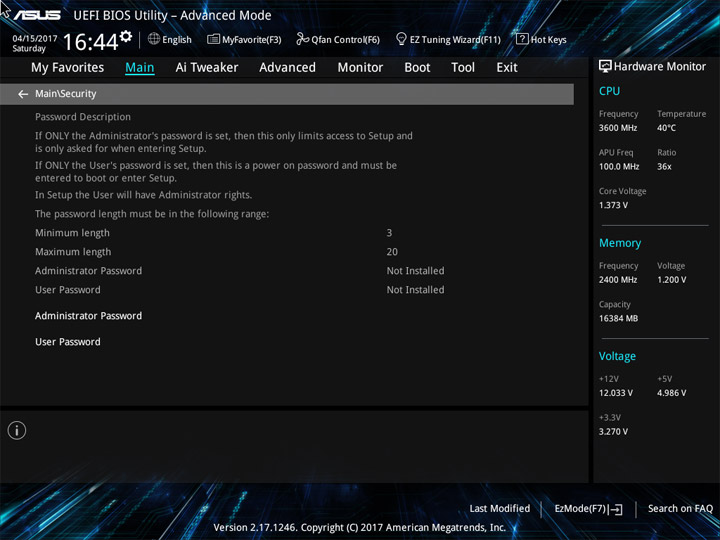Click Maximum length label

pos(73,252)
